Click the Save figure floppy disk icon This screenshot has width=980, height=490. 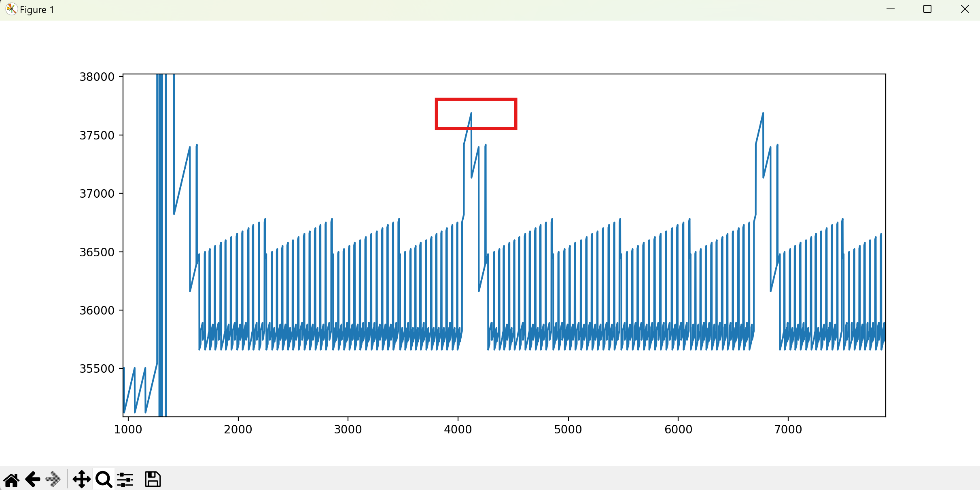click(153, 479)
